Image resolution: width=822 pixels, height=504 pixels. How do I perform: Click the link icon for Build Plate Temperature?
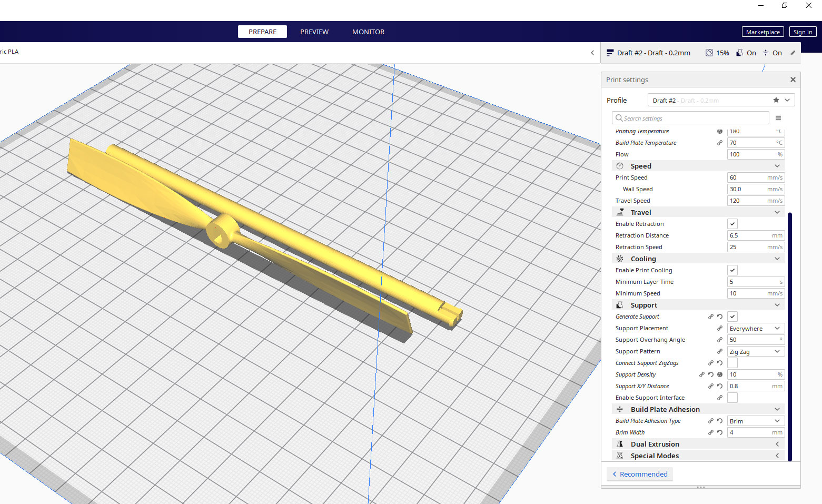720,143
